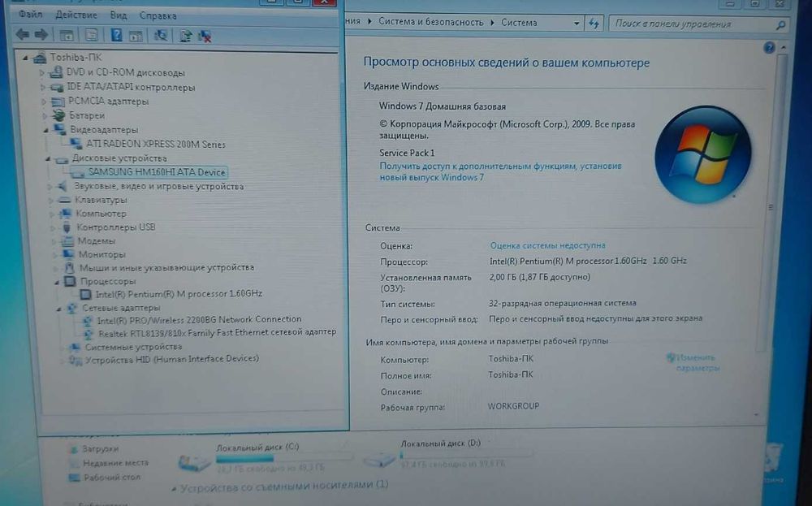Refresh the Control Panel address bar
The image size is (812, 506).
pos(594,24)
